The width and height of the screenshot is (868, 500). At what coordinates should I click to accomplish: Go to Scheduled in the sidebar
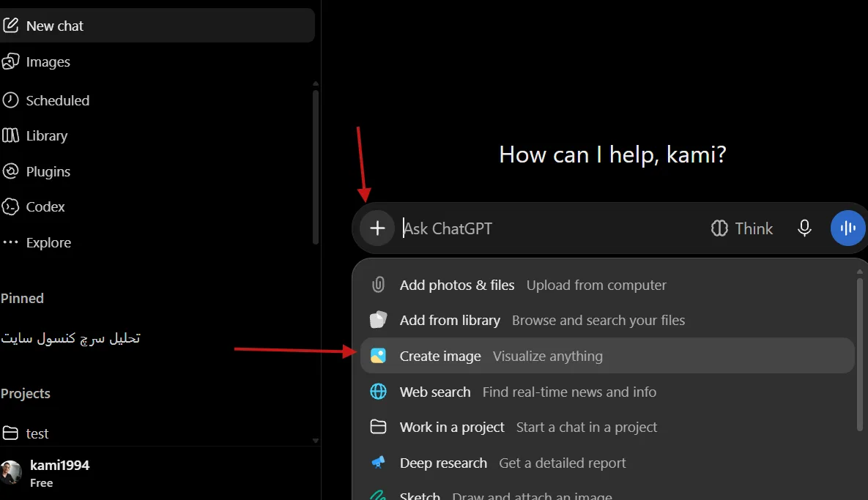(x=58, y=101)
